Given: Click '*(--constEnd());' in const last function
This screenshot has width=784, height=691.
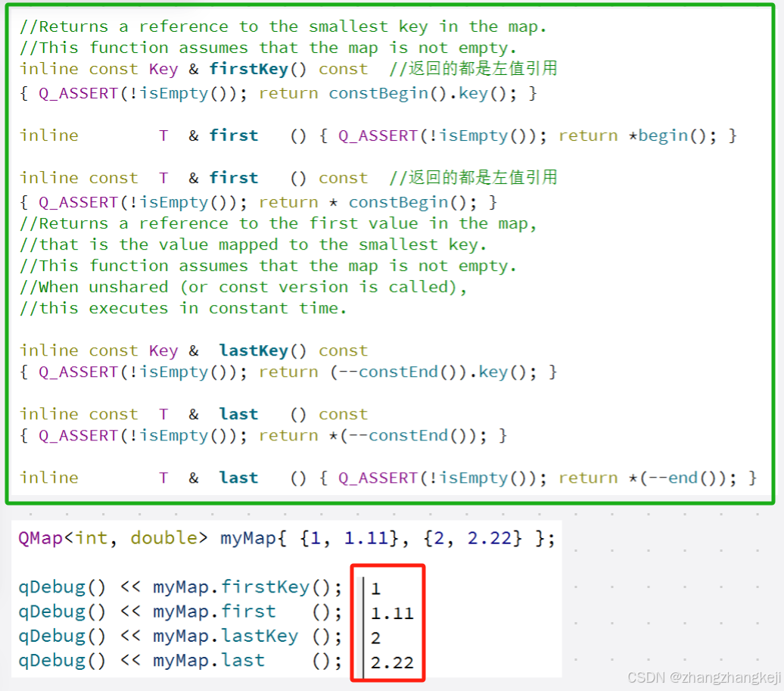Looking at the screenshot, I should pyautogui.click(x=407, y=435).
